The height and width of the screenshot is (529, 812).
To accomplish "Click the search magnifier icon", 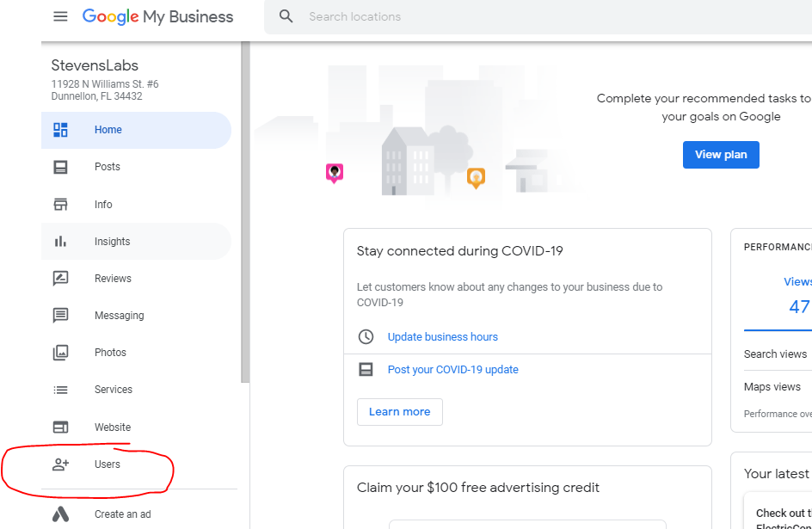I will (x=286, y=16).
